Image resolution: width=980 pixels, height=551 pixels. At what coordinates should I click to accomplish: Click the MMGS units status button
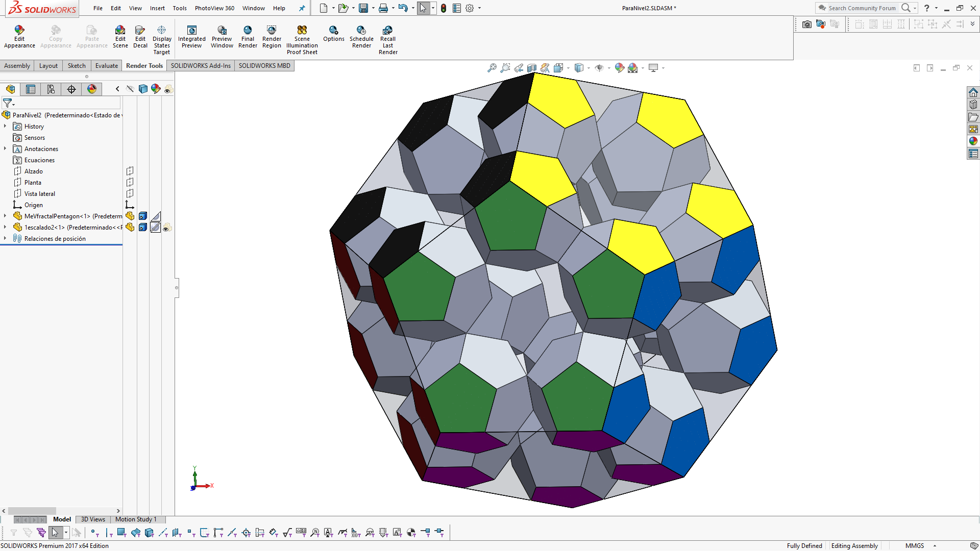914,546
